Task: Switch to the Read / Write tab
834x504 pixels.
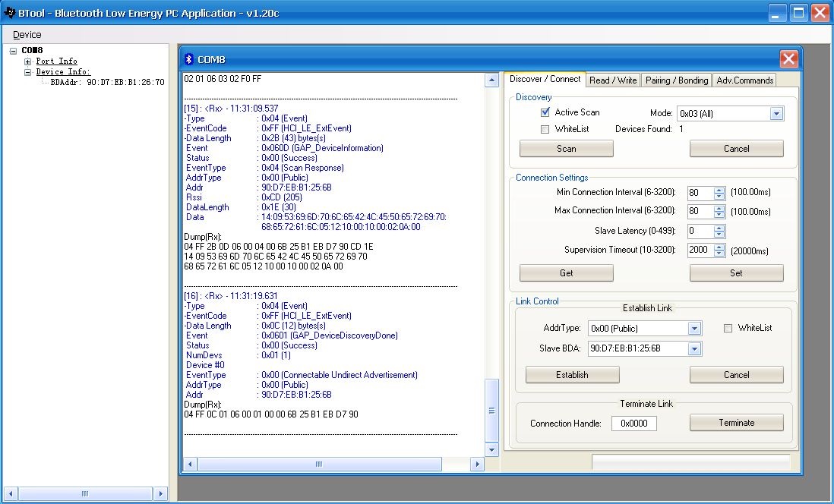Action: click(x=613, y=80)
